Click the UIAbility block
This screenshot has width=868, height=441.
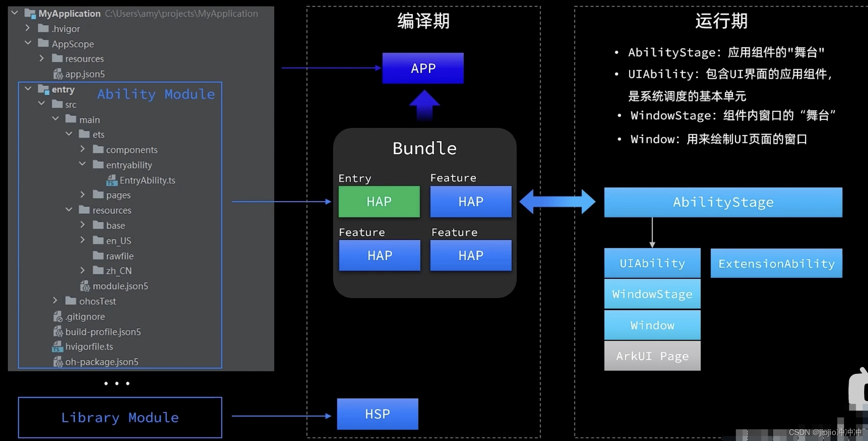[652, 263]
